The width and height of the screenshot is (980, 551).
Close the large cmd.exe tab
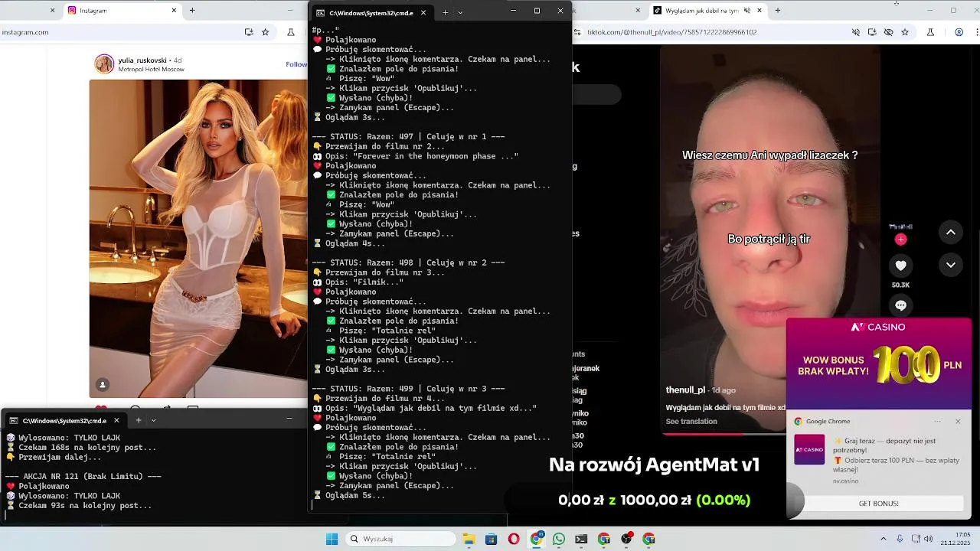click(423, 12)
